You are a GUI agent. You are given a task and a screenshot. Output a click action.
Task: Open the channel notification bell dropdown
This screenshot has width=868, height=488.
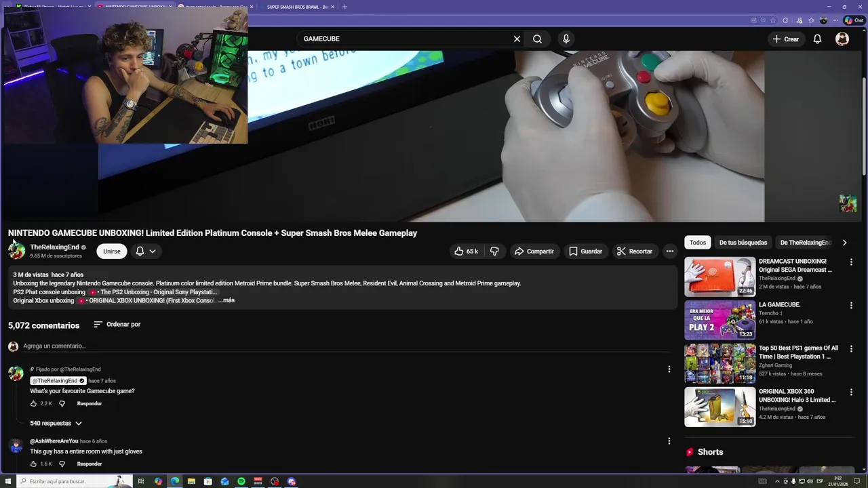[x=146, y=251]
